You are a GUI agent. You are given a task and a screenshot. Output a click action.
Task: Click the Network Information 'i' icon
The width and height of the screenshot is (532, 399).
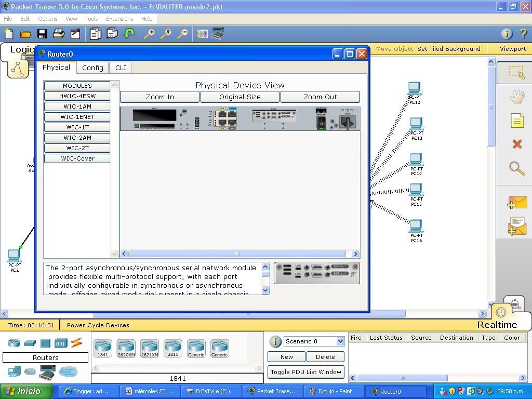pyautogui.click(x=507, y=34)
